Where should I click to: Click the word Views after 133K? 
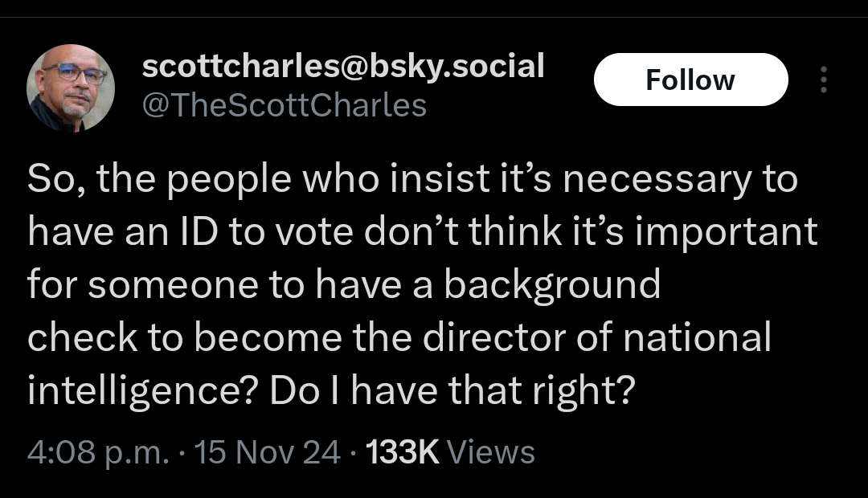(x=490, y=452)
